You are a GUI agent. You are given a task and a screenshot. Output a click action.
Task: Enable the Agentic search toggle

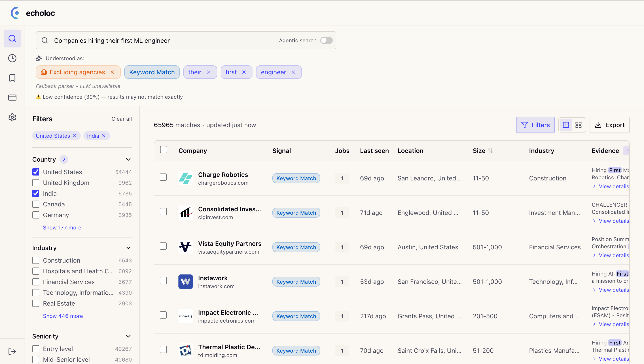coord(326,40)
